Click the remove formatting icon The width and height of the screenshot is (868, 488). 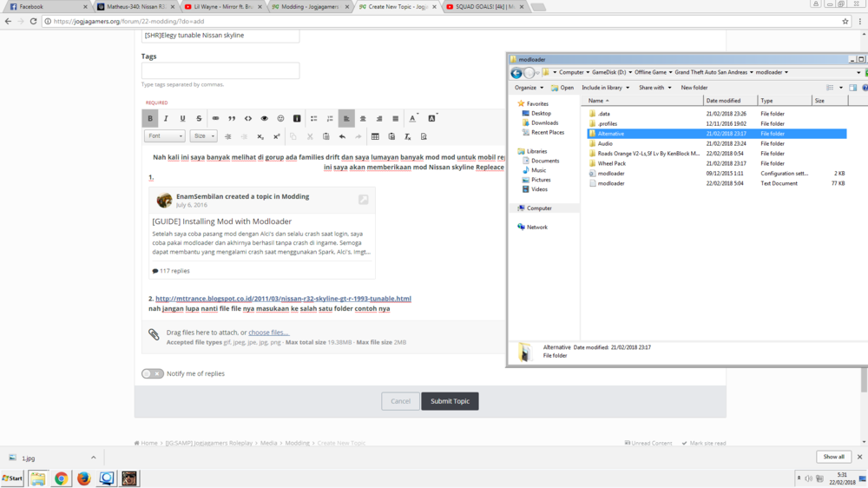[x=407, y=137]
